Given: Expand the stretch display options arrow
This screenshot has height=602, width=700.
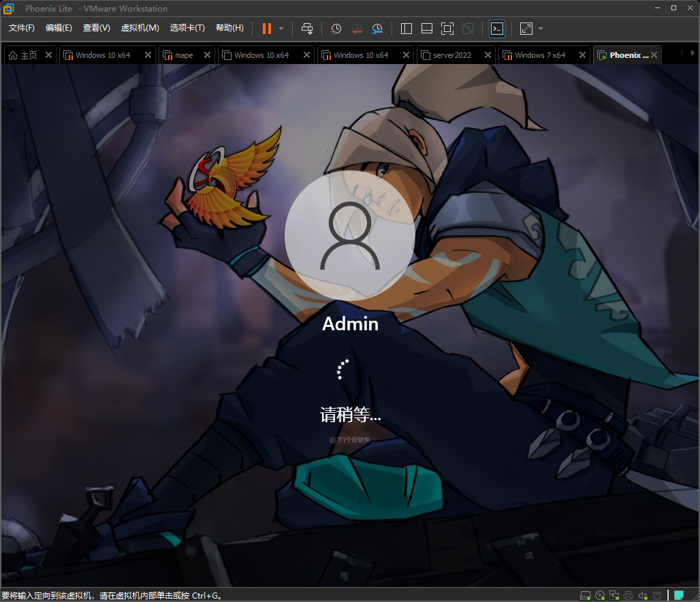Looking at the screenshot, I should pyautogui.click(x=541, y=29).
